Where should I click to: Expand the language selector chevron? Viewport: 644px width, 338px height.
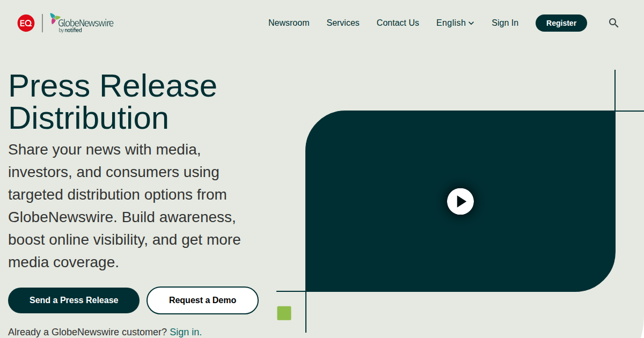(x=471, y=24)
